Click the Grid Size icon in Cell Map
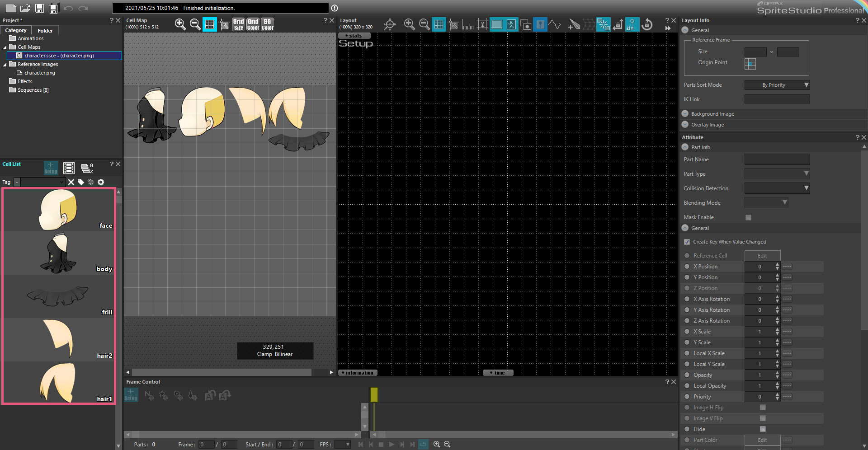This screenshot has width=868, height=450. 238,24
